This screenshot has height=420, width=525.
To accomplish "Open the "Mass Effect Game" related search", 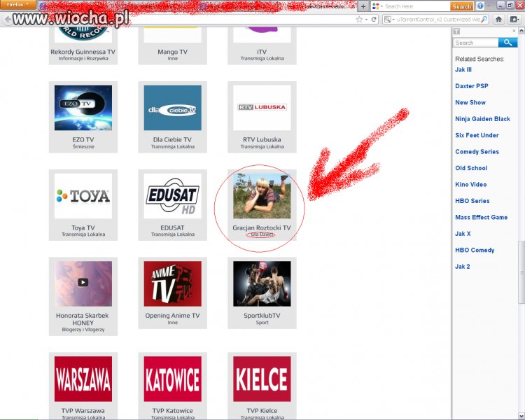I will (481, 218).
